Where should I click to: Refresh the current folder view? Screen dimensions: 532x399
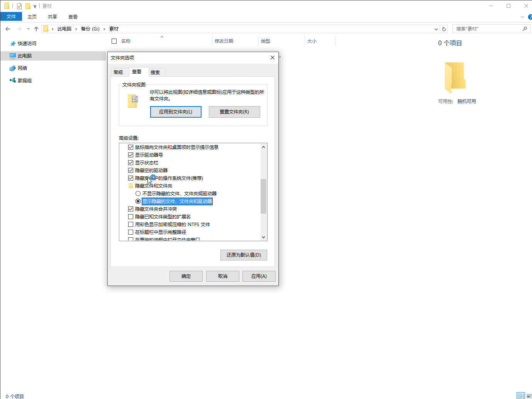click(444, 29)
